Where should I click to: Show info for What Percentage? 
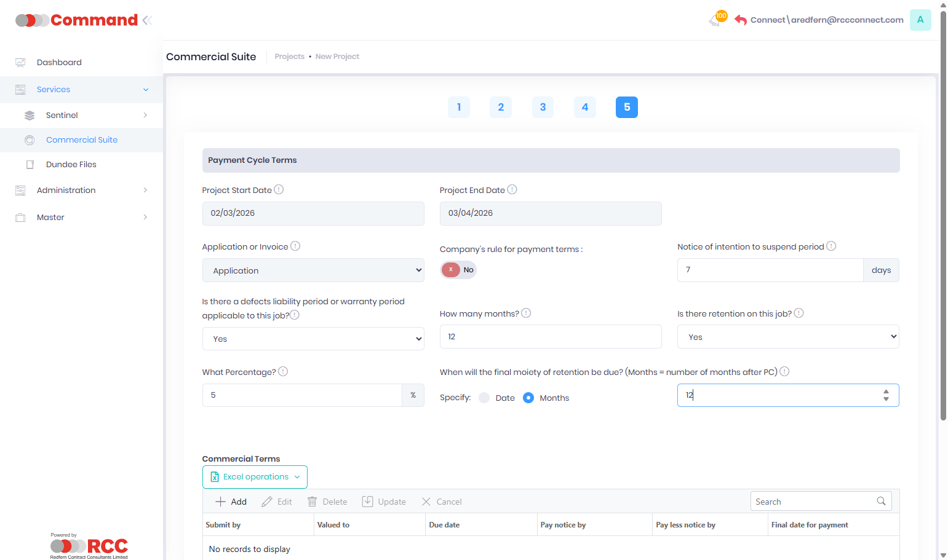click(283, 371)
